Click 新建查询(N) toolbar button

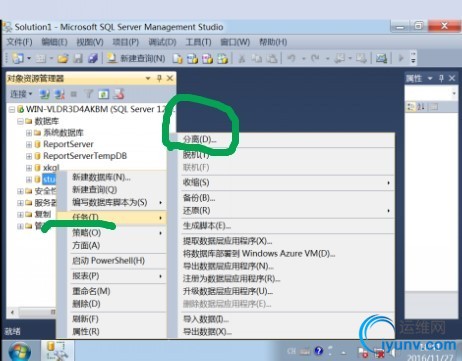[x=136, y=59]
